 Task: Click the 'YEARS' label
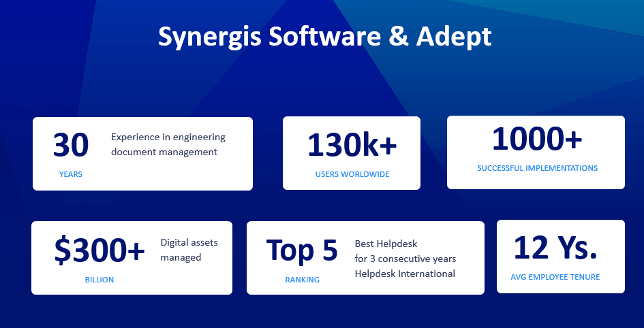coord(71,174)
